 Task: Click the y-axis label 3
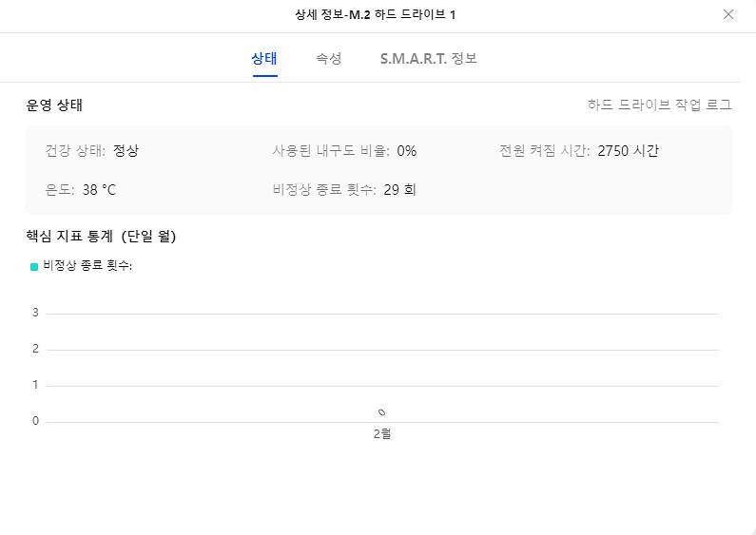(35, 313)
